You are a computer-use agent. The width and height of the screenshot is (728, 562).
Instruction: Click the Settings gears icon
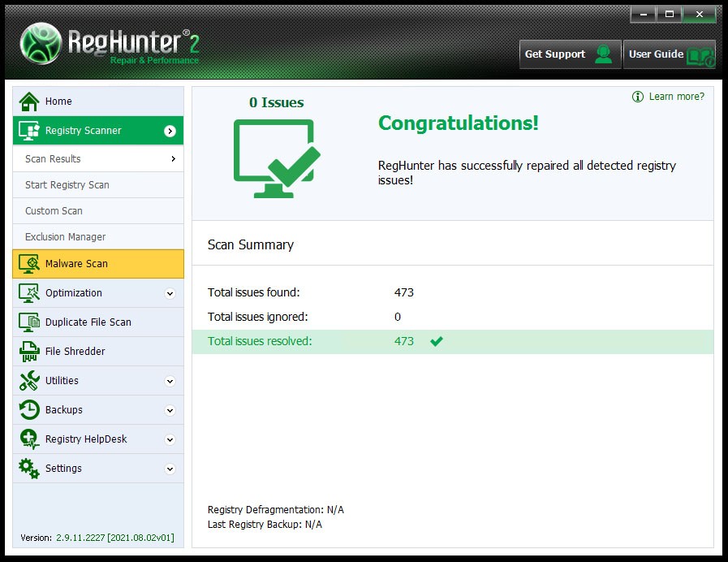29,469
